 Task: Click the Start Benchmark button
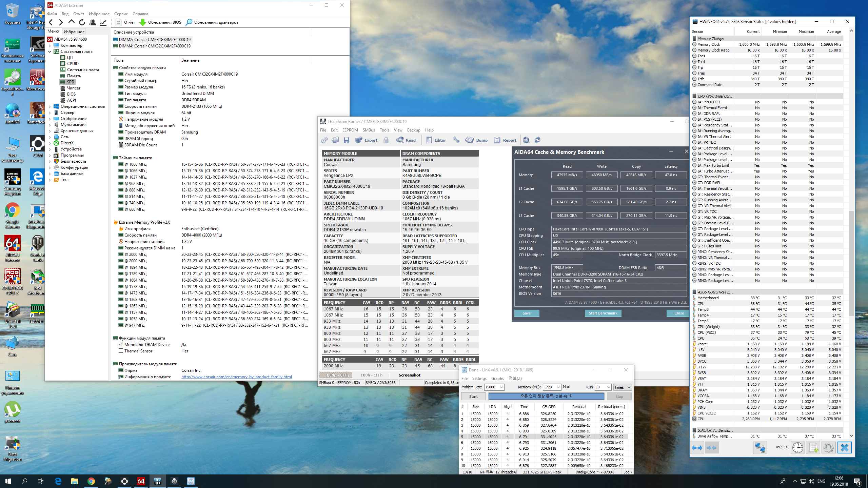pos(603,313)
